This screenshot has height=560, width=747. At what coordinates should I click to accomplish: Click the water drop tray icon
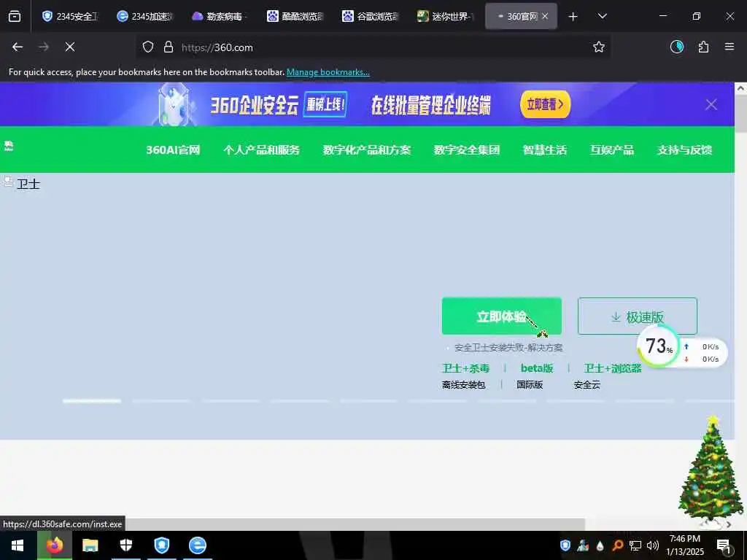coord(600,545)
